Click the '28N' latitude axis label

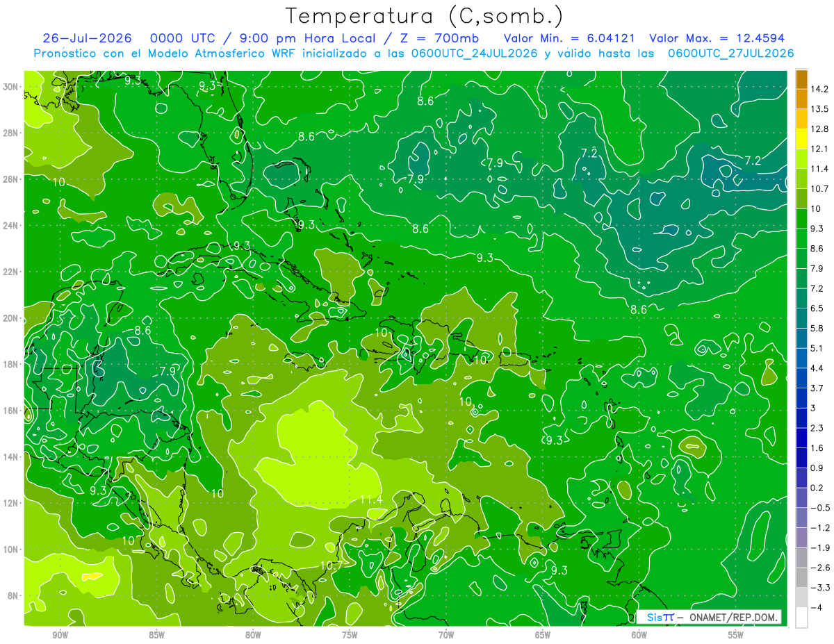pos(10,133)
